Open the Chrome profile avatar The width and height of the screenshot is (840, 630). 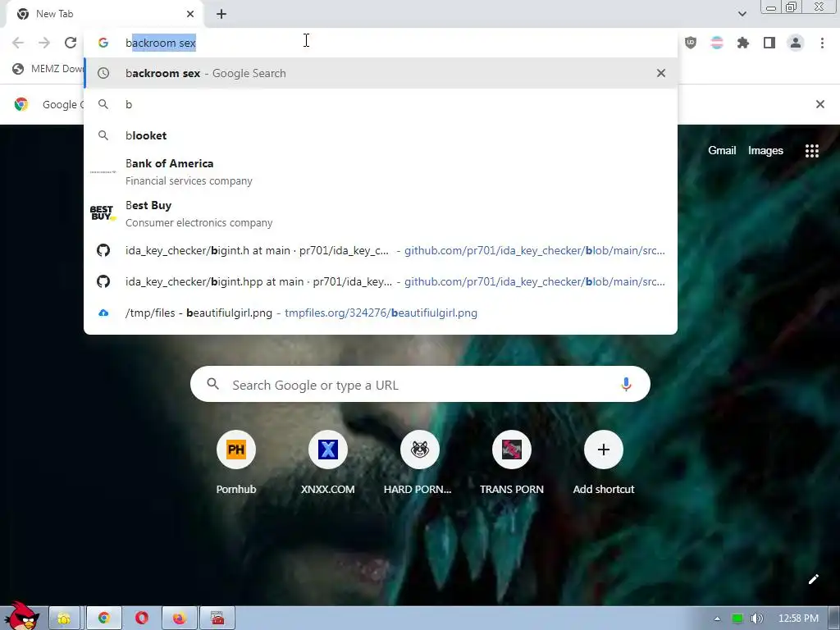(796, 43)
